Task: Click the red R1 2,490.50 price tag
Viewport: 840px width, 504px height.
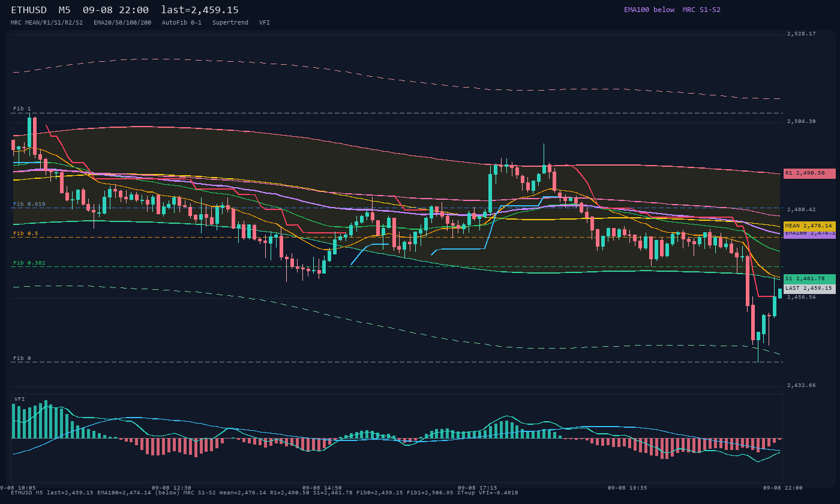Action: (x=809, y=173)
